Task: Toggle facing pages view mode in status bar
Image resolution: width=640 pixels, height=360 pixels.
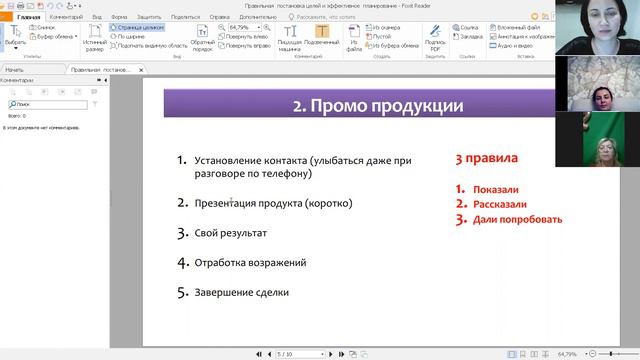Action: point(534,354)
